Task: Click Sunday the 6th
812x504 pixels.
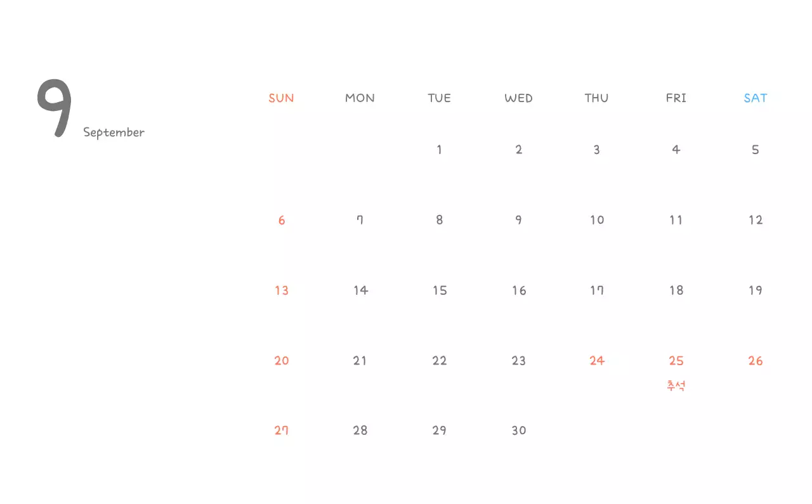Action: tap(282, 221)
